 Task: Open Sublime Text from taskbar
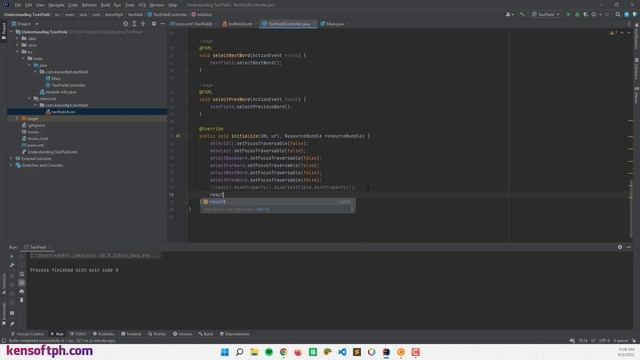[x=357, y=352]
